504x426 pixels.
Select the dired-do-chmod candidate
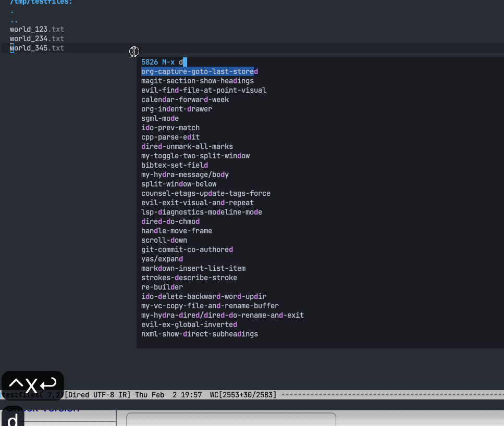click(x=170, y=221)
